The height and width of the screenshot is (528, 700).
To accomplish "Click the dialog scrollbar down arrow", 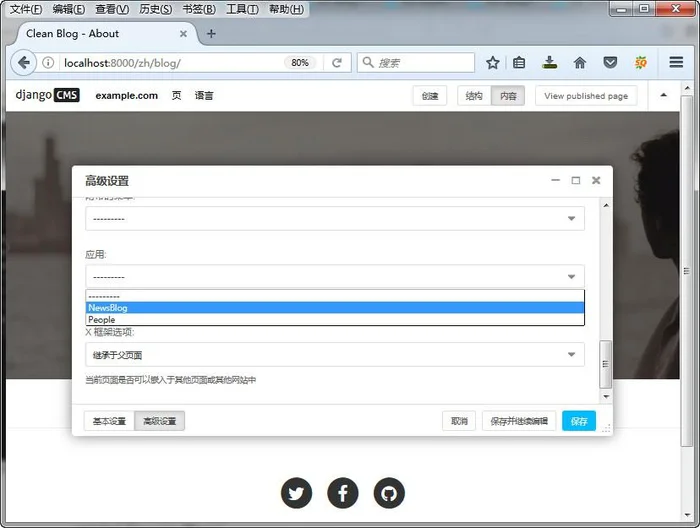I will [606, 396].
